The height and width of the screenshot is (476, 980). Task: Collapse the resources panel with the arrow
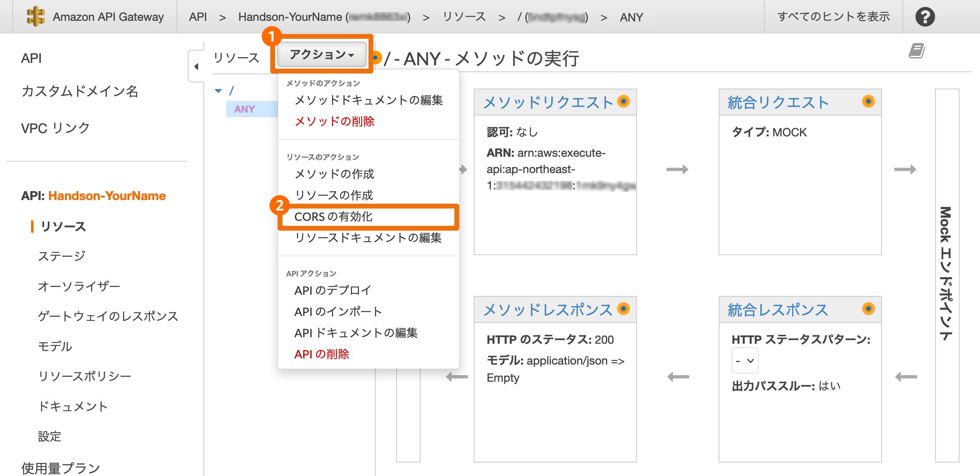[196, 66]
